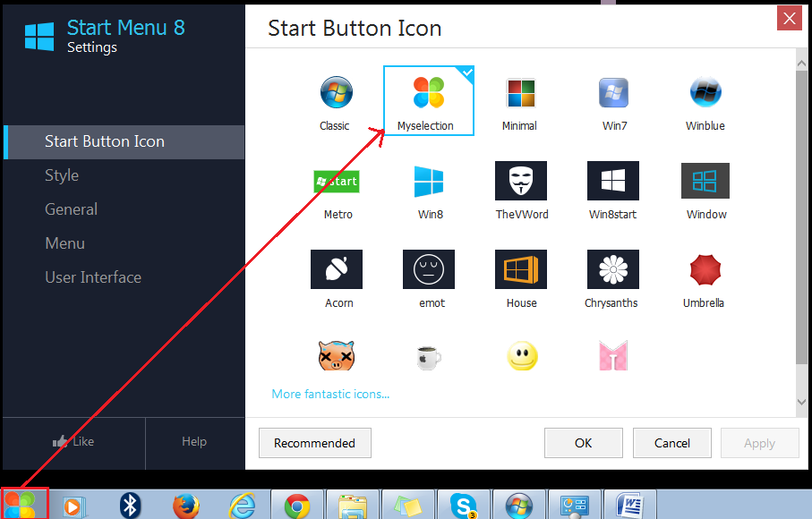
Task: Open File Explorer from the taskbar
Action: [x=353, y=505]
